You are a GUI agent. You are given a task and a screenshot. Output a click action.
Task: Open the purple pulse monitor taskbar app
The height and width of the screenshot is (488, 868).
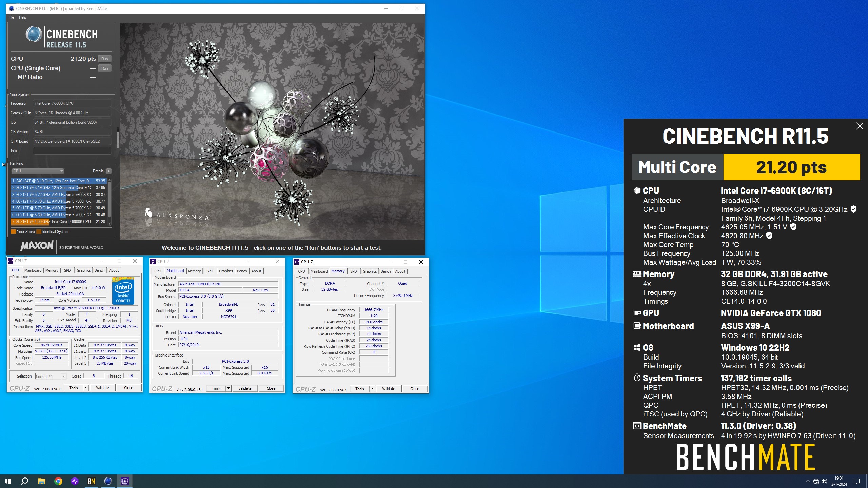[x=75, y=481]
